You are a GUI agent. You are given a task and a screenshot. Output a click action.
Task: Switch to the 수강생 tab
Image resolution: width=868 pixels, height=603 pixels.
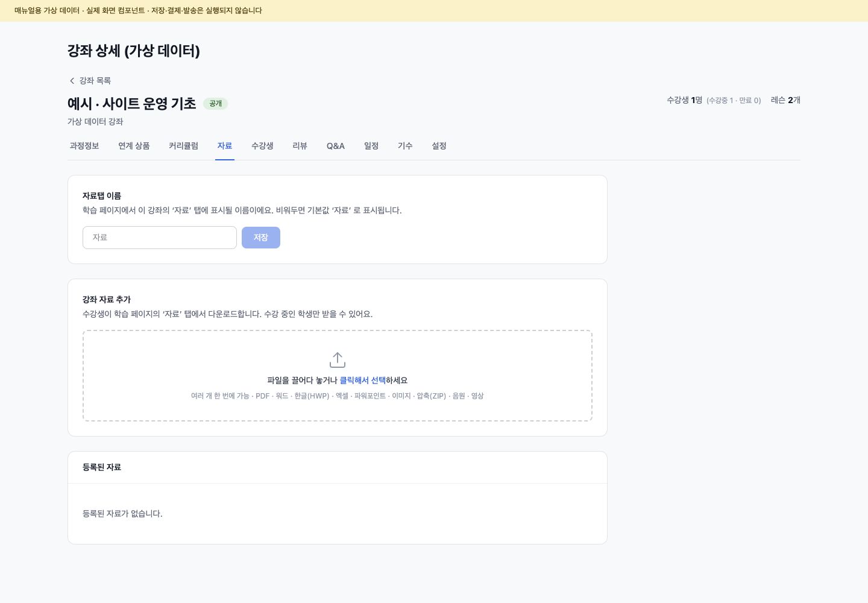pyautogui.click(x=262, y=146)
